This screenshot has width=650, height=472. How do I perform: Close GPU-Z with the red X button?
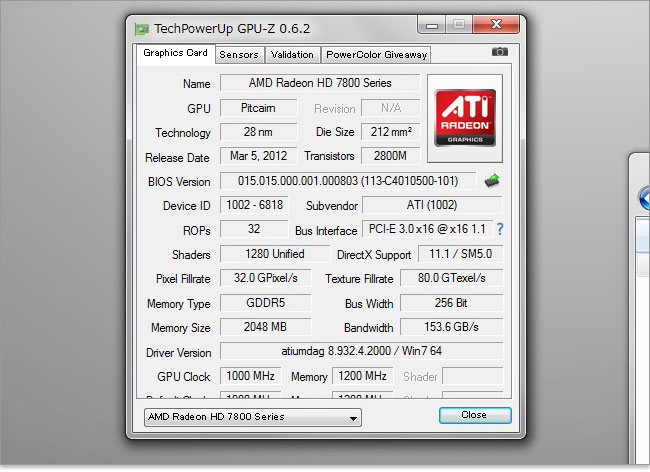(x=496, y=24)
